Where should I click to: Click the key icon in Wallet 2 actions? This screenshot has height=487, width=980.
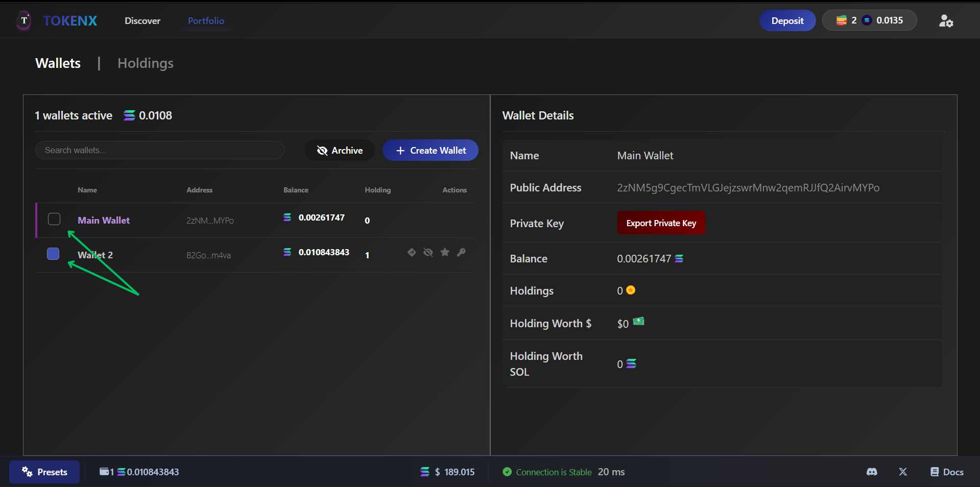[461, 252]
